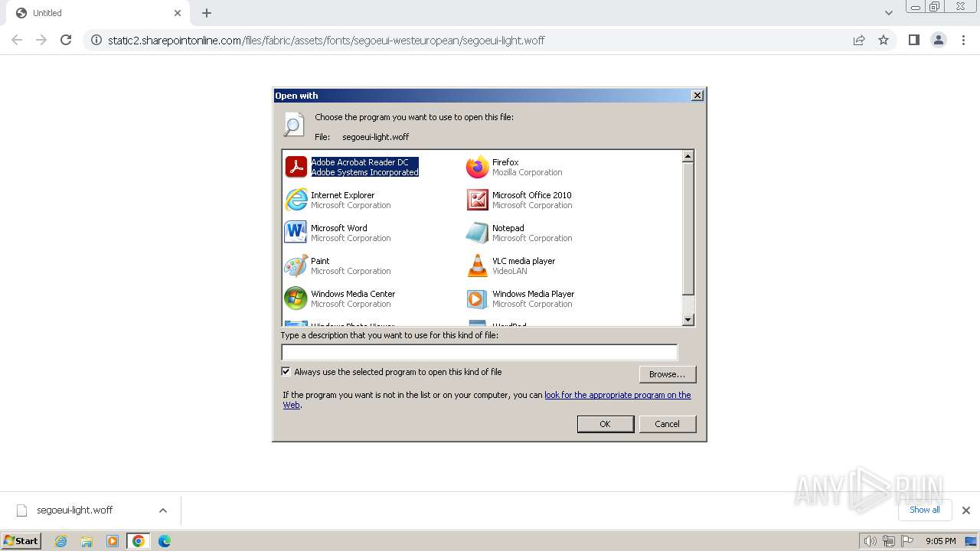Screen dimensions: 980x551
Task: Click program list scroll down arrow
Action: pyautogui.click(x=688, y=320)
